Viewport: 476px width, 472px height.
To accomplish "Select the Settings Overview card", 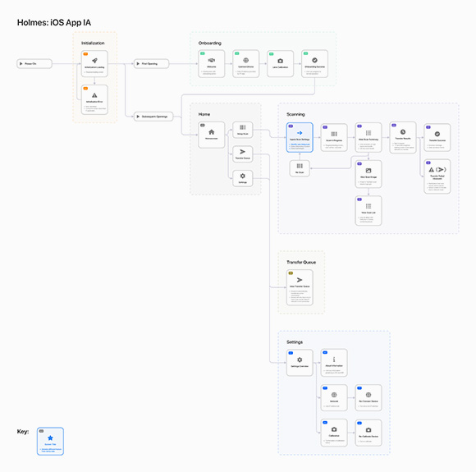I will 300,363.
